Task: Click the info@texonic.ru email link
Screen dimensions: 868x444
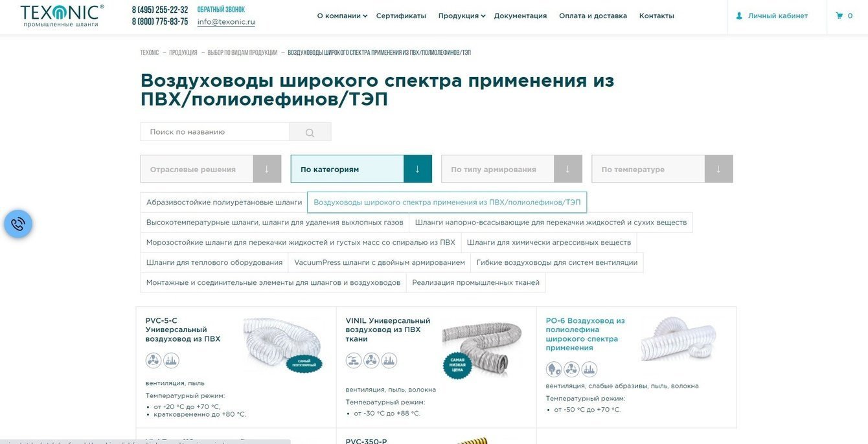Action: (226, 21)
